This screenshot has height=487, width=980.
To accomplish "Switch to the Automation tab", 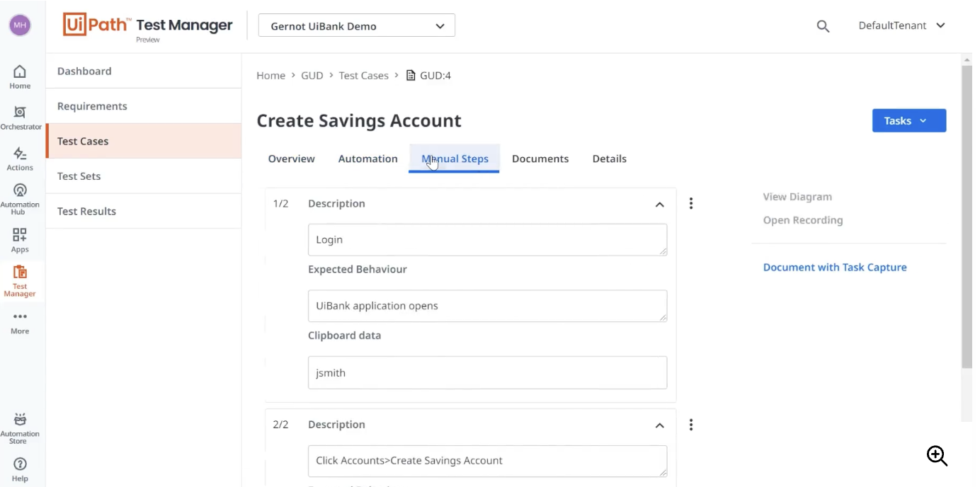I will [x=367, y=159].
